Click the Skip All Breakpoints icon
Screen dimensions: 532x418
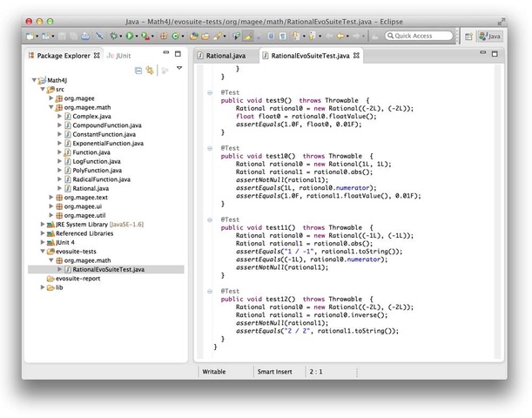(x=99, y=36)
